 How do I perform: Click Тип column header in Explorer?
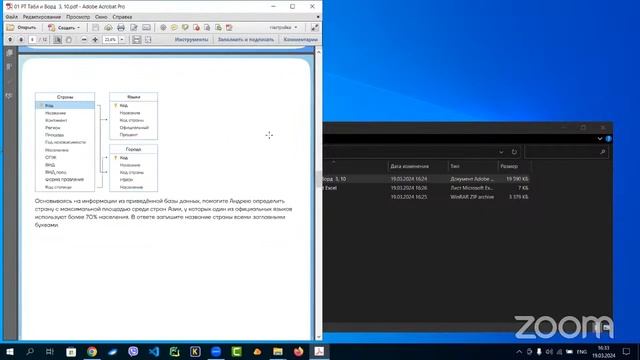pyautogui.click(x=455, y=166)
